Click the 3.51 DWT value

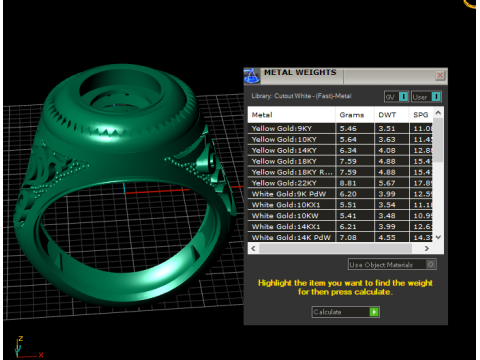387,128
